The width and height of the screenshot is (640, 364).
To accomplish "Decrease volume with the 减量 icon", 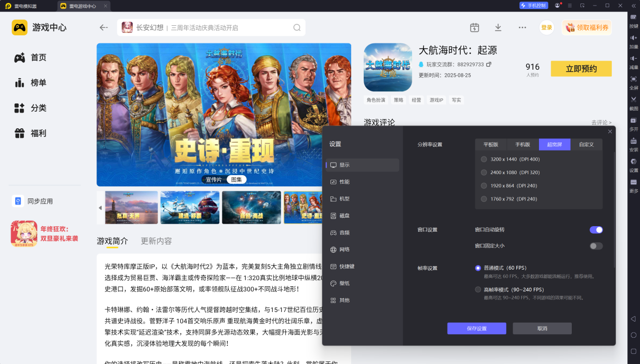I will point(633,62).
